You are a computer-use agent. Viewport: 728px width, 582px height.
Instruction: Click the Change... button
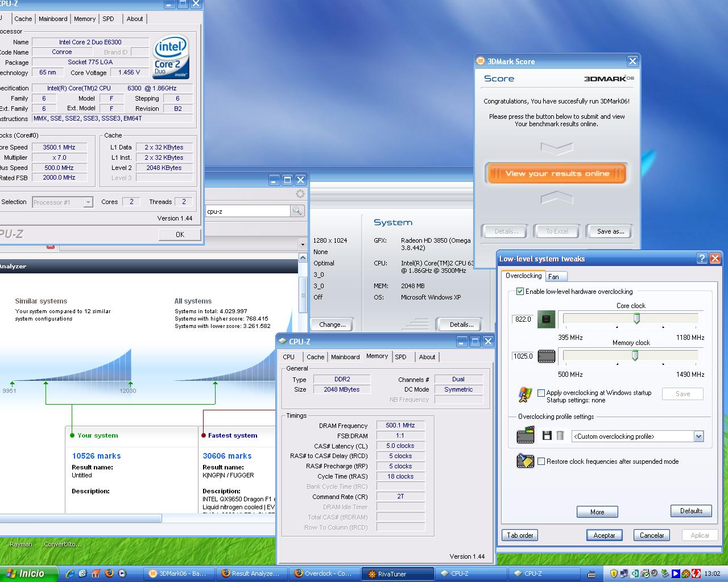click(332, 325)
